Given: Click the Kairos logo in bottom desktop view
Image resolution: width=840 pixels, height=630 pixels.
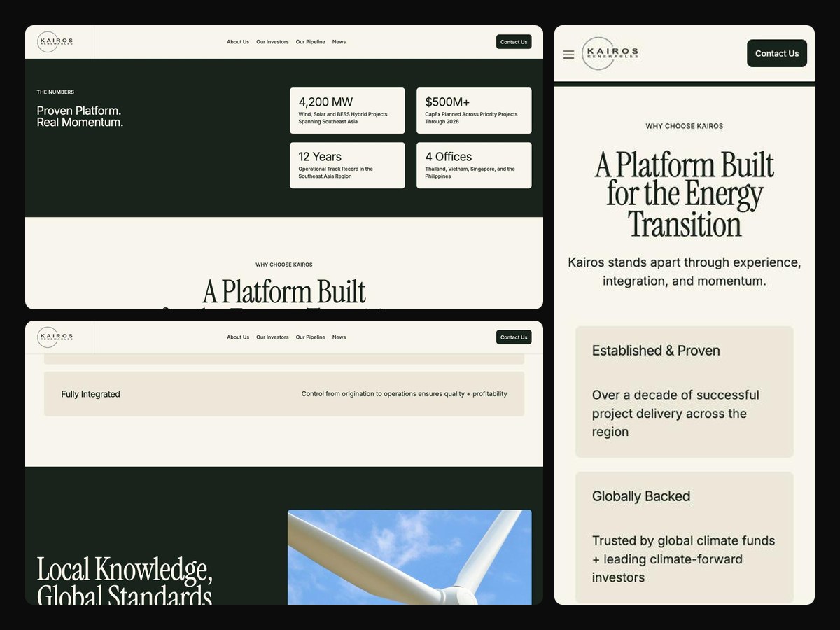Looking at the screenshot, I should (x=55, y=337).
